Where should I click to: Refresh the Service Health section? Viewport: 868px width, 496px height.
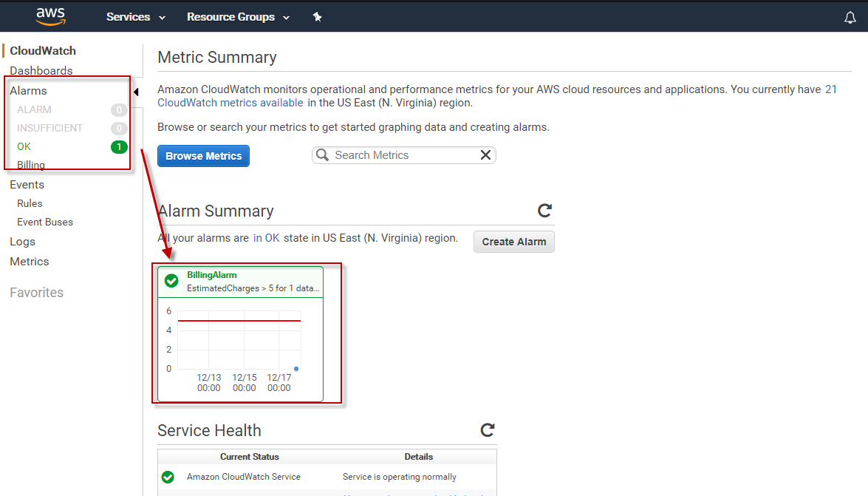coord(487,430)
